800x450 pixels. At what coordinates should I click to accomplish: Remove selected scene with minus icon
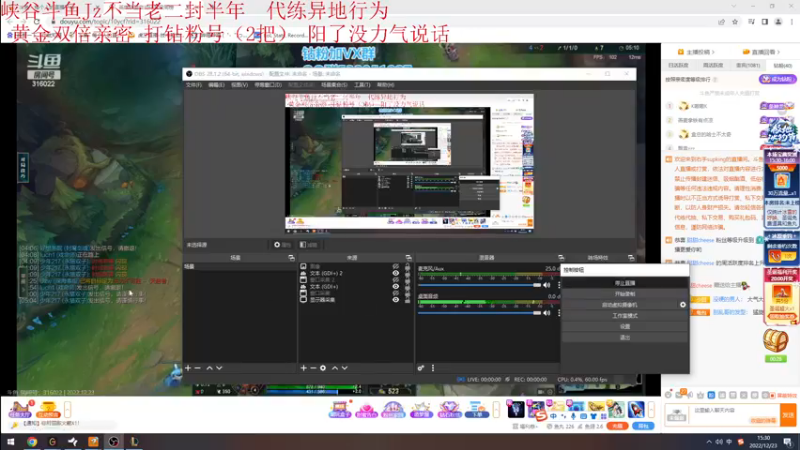197,368
